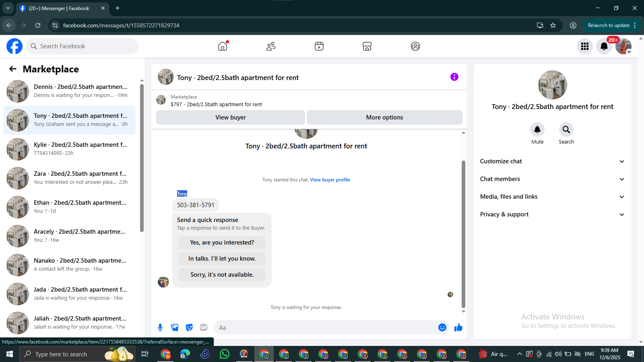Choose a GIF icon
Image resolution: width=644 pixels, height=362 pixels.
[x=204, y=327]
